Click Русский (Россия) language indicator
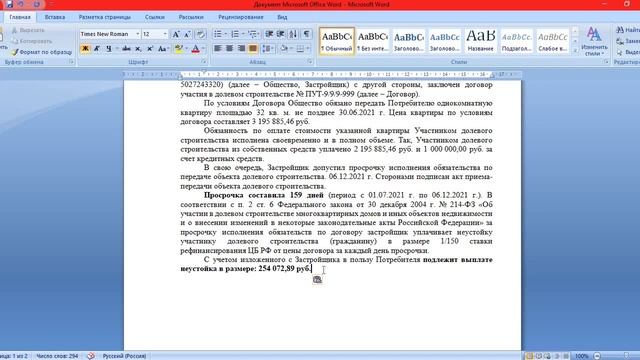 click(124, 356)
